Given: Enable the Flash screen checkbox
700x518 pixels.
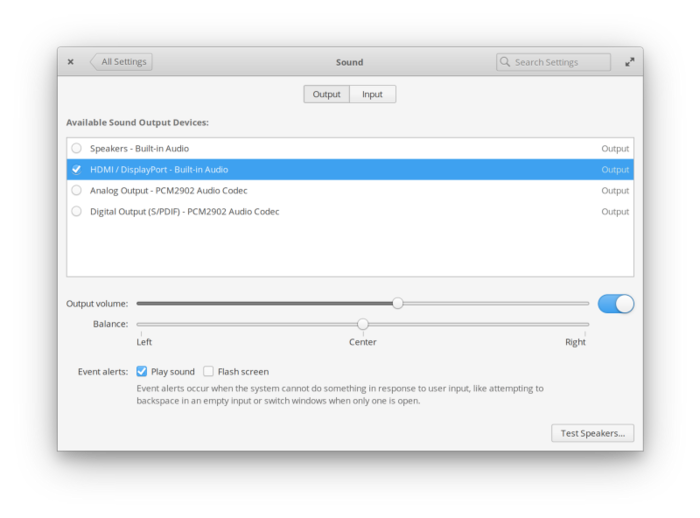Looking at the screenshot, I should (208, 371).
